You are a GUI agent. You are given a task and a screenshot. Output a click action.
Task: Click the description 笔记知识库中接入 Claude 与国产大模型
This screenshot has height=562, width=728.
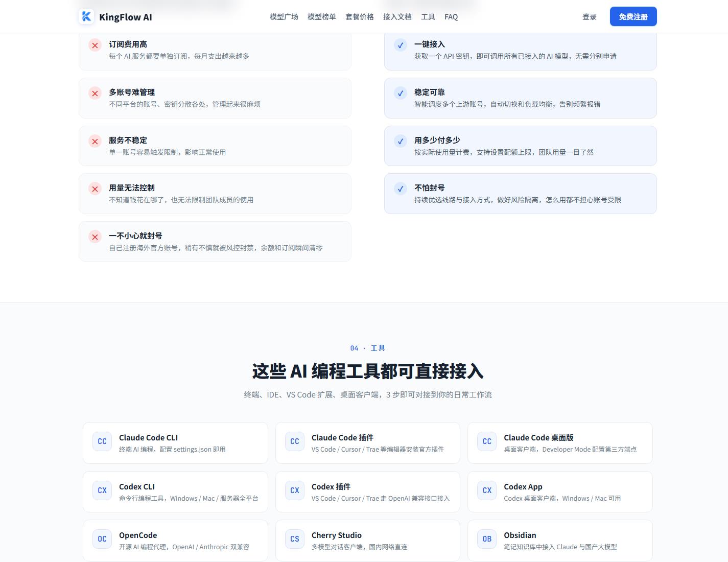coord(560,547)
